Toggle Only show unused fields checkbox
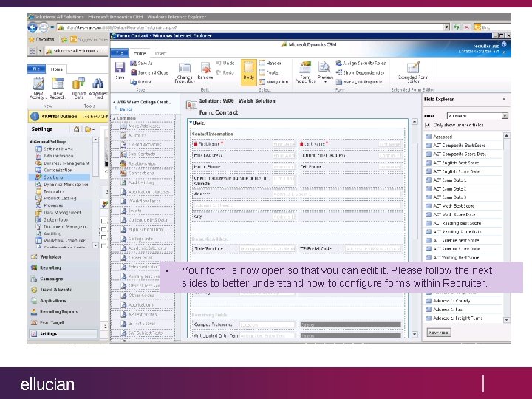 pyautogui.click(x=427, y=125)
